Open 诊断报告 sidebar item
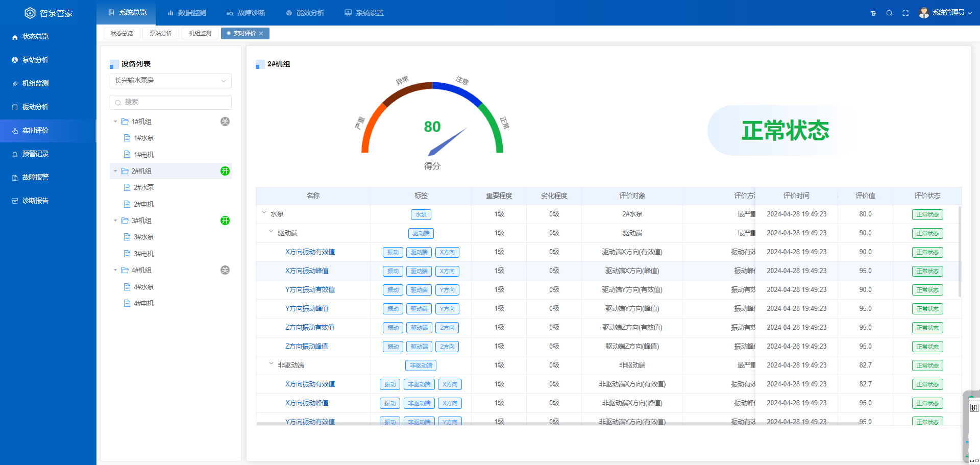980x465 pixels. click(x=35, y=201)
